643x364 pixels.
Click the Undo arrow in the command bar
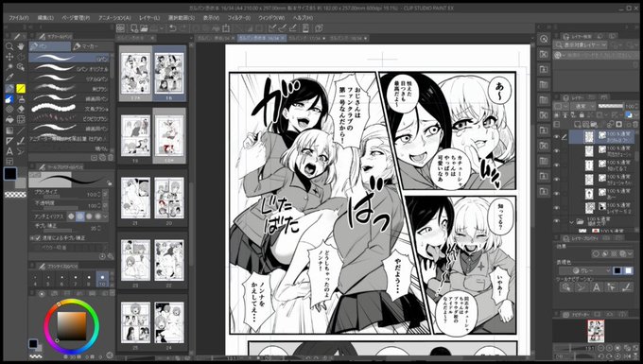point(173,28)
